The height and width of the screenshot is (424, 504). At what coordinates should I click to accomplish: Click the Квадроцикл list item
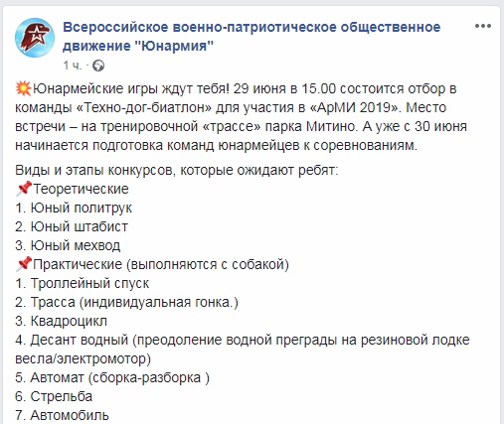(x=62, y=321)
